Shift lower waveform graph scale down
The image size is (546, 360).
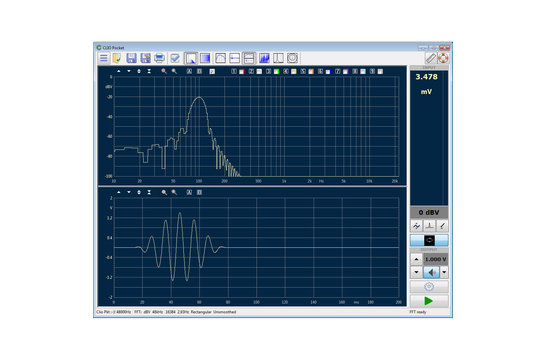click(129, 192)
